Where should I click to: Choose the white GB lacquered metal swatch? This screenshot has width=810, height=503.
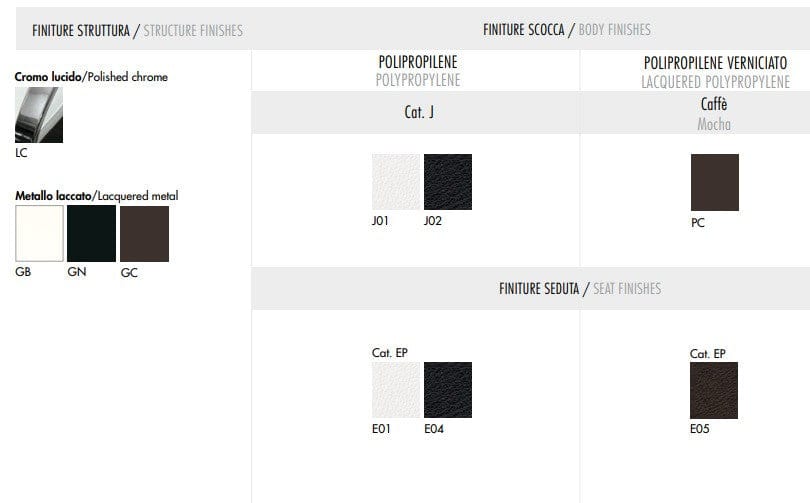39,234
